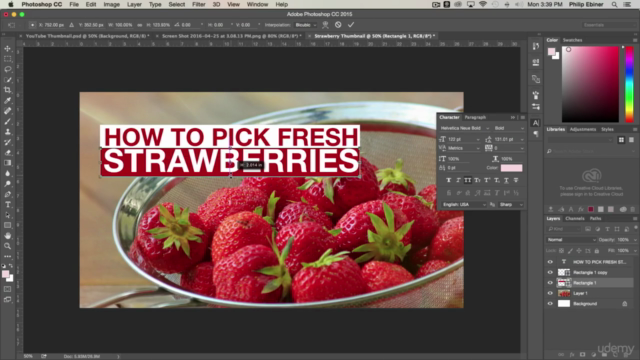Image resolution: width=640 pixels, height=360 pixels.
Task: Toggle Faux Italic in Character panel
Action: [458, 180]
